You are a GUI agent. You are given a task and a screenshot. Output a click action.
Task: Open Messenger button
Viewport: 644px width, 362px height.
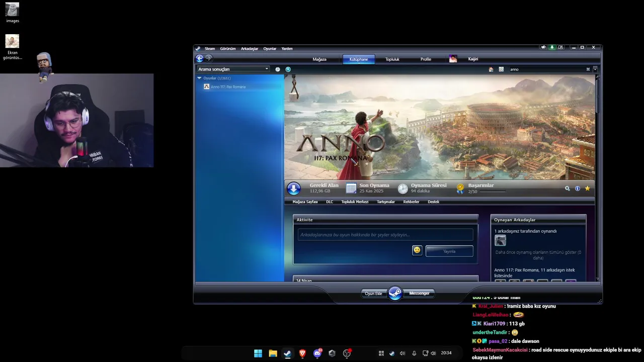[x=419, y=294]
